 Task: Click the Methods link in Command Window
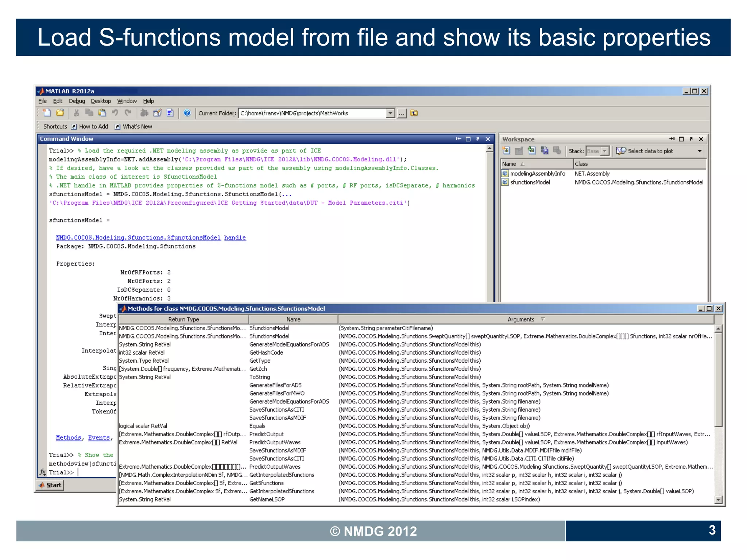click(68, 437)
